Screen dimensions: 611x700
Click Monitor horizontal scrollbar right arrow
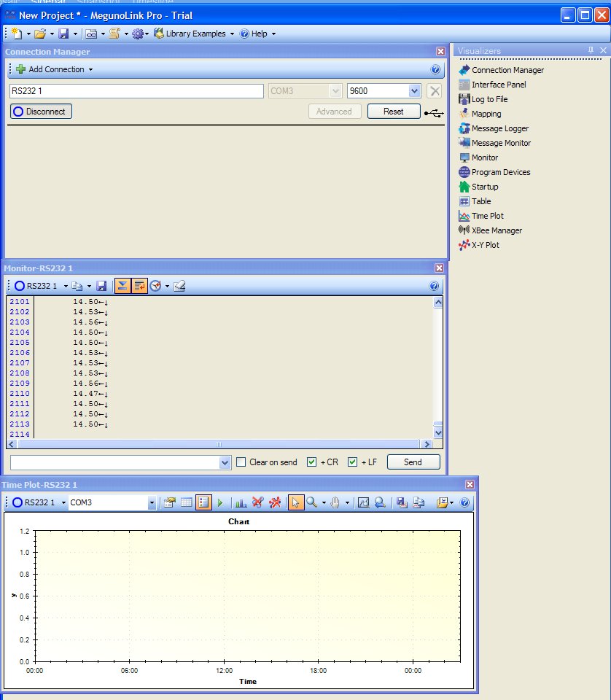tap(427, 444)
